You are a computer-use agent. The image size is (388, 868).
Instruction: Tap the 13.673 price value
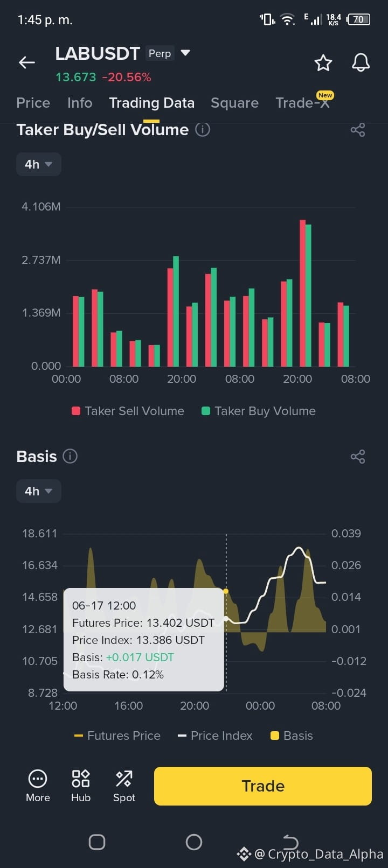tap(76, 77)
